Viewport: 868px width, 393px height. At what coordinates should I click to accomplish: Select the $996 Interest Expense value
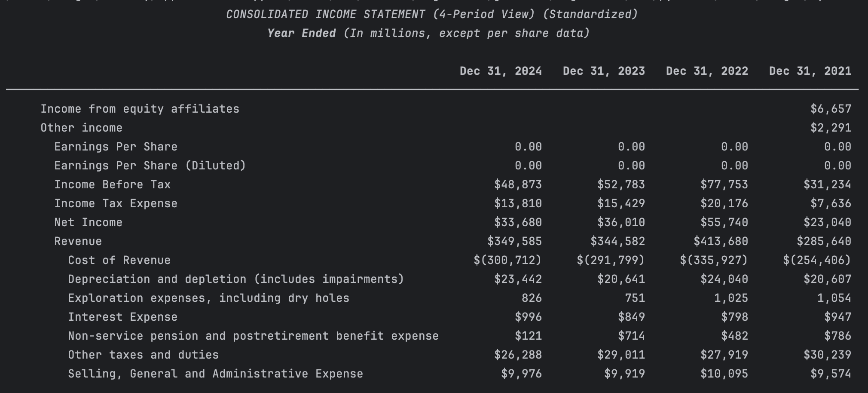pos(529,317)
